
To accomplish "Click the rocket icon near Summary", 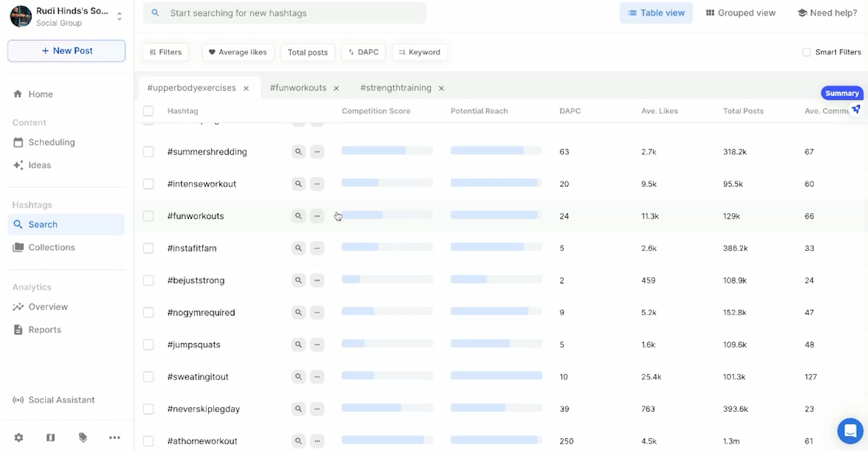I will click(x=856, y=109).
